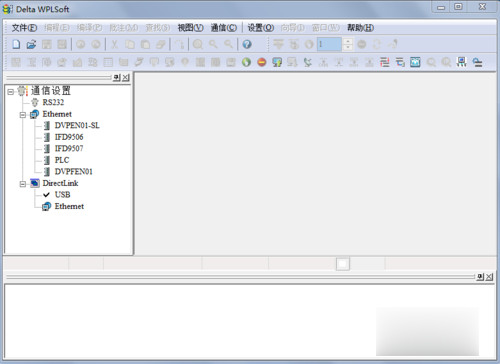Select the RS232 tree item
Viewport: 500px width, 364px height.
click(53, 102)
